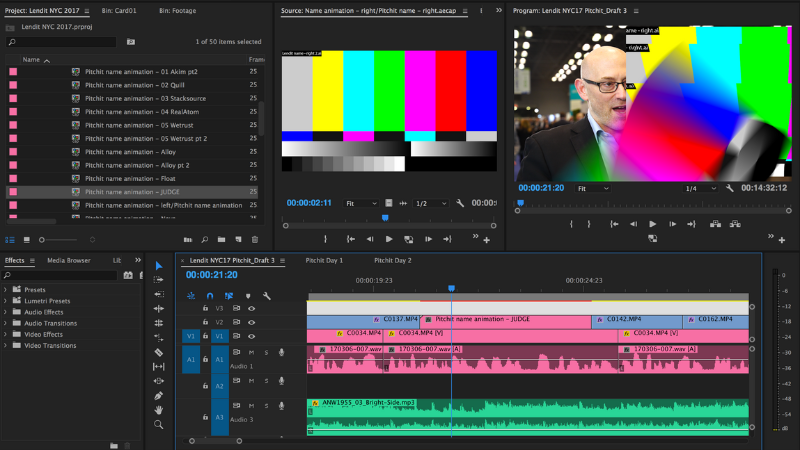The width and height of the screenshot is (800, 450).
Task: Open the Pitchit Day 1 sequence tab
Action: (x=324, y=260)
